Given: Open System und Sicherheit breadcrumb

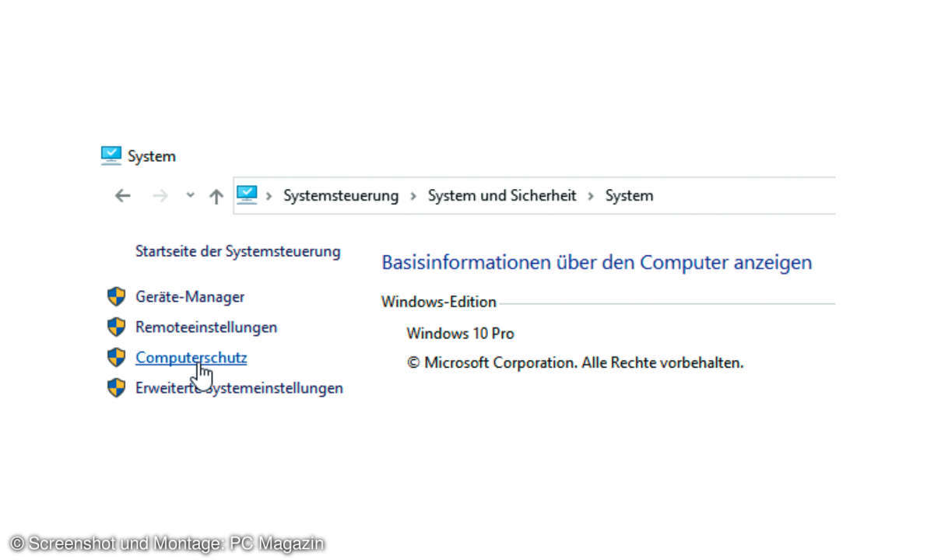Looking at the screenshot, I should point(502,196).
